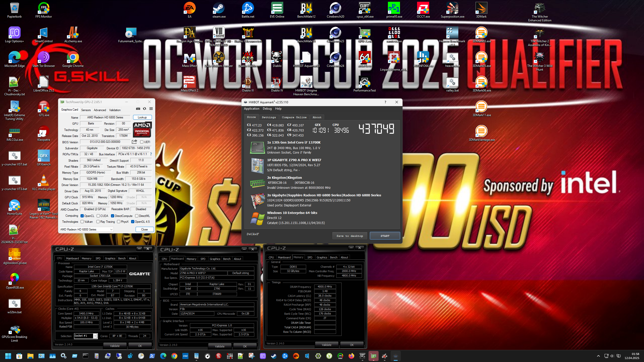The height and width of the screenshot is (362, 644).
Task: Open Cinebench23 desktop icon
Action: 335,35
